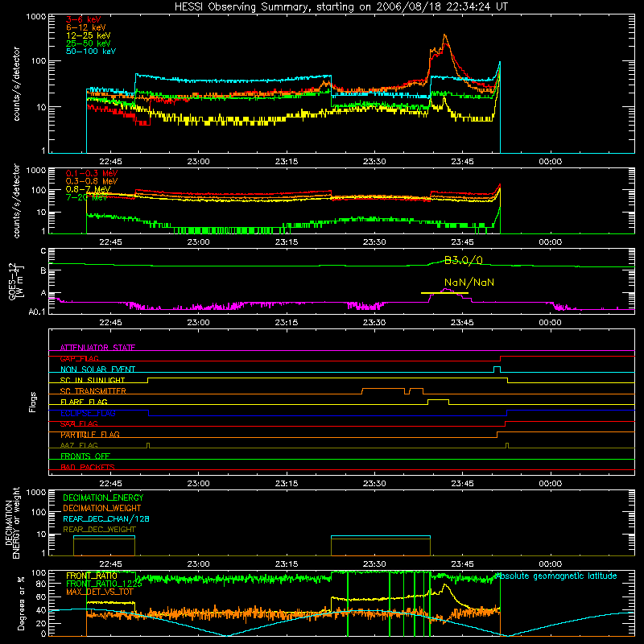Select the 7-20 MeV legend label
The image size is (644, 644).
[86, 197]
